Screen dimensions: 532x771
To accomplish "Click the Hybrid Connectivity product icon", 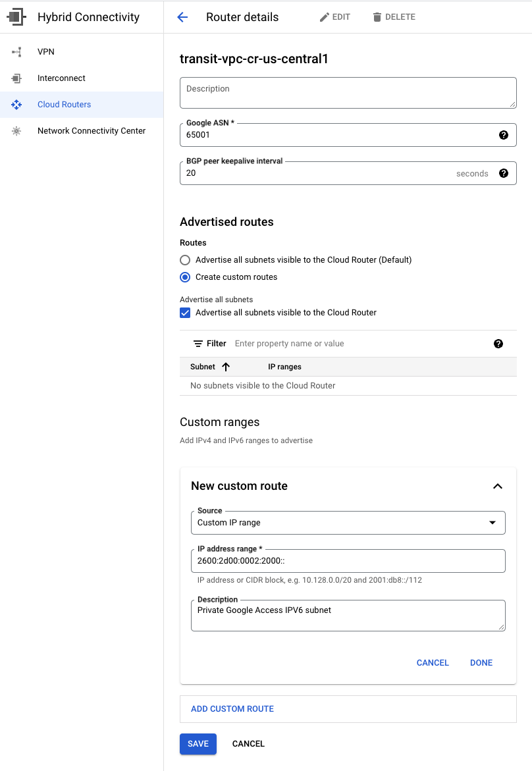I will 16,17.
